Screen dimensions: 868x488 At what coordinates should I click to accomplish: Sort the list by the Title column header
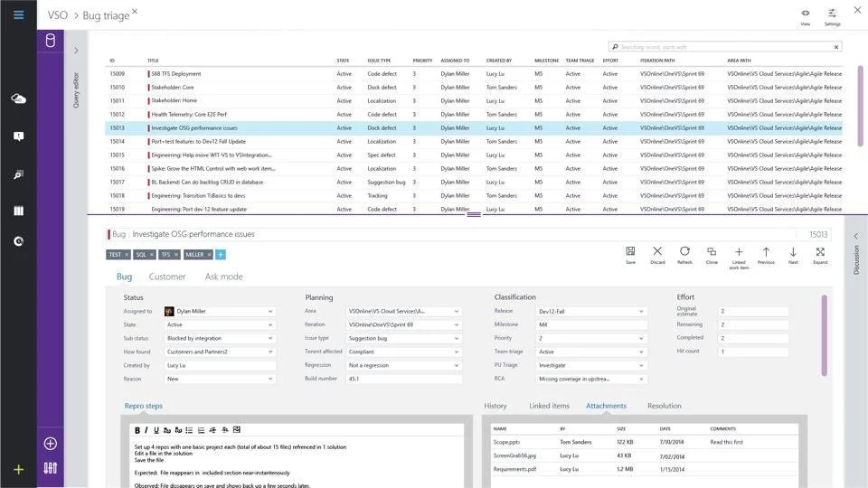pyautogui.click(x=153, y=61)
